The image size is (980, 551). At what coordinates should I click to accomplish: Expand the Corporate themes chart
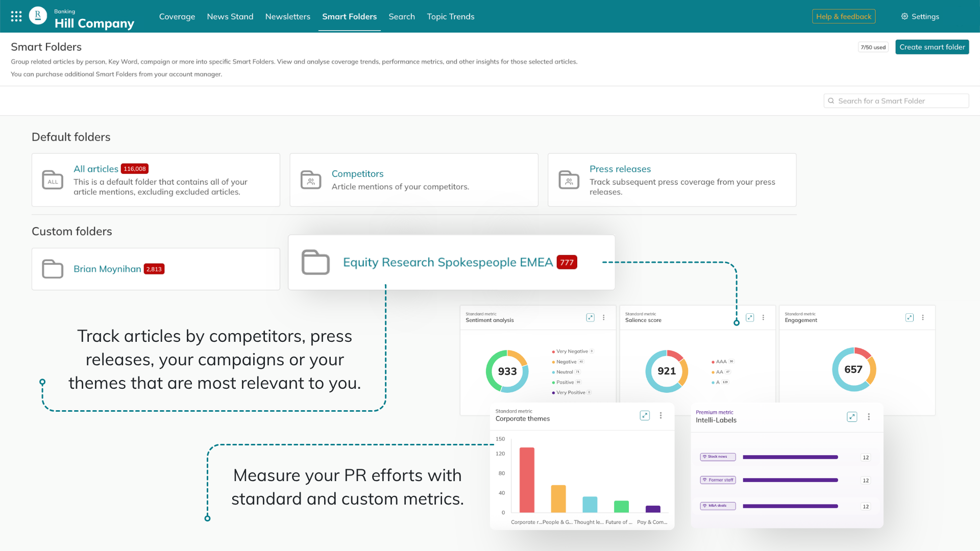pyautogui.click(x=645, y=415)
